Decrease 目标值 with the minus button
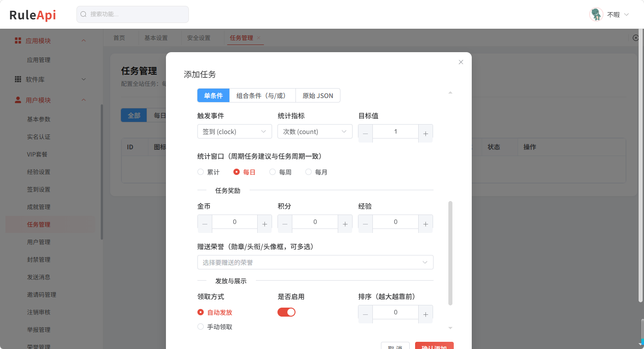The height and width of the screenshot is (349, 644). pos(365,134)
